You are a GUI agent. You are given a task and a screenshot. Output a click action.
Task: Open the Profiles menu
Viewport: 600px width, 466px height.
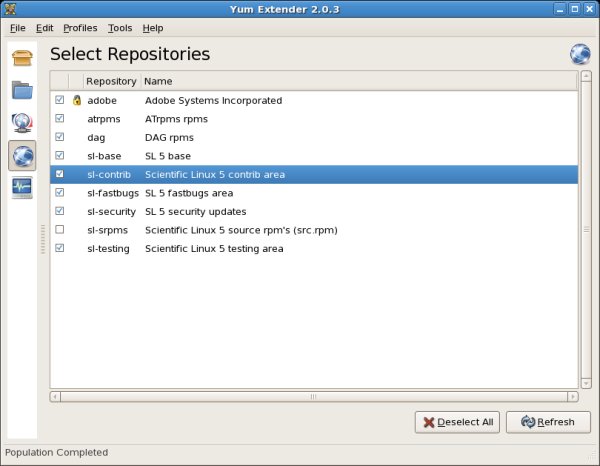coord(80,28)
